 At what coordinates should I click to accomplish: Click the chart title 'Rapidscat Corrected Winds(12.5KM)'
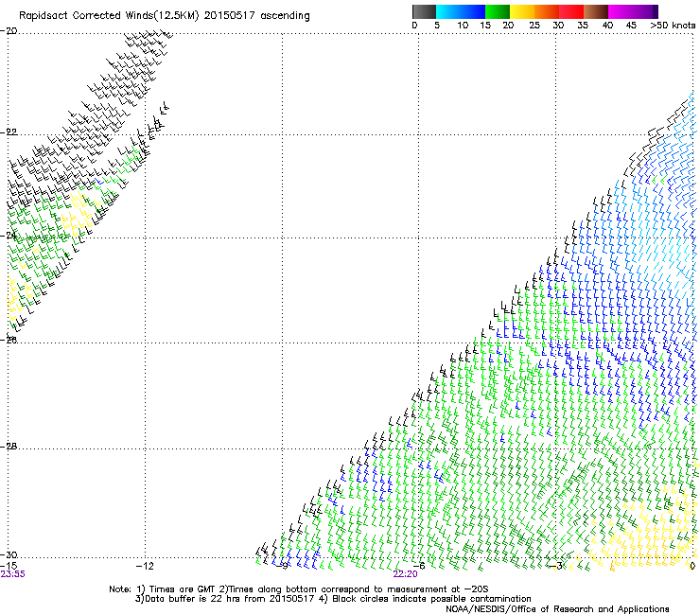click(x=109, y=16)
